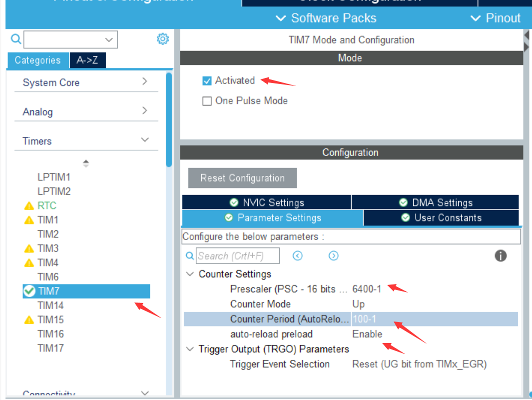Viewport: 532px width, 400px height.
Task: Select TIM2 in the timers list
Action: tap(48, 234)
